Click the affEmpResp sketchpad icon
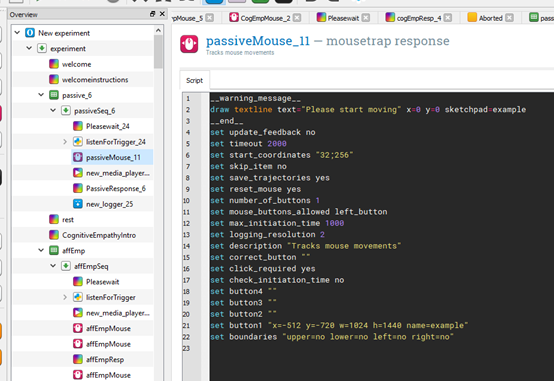Image resolution: width=554 pixels, height=381 pixels. [78, 359]
